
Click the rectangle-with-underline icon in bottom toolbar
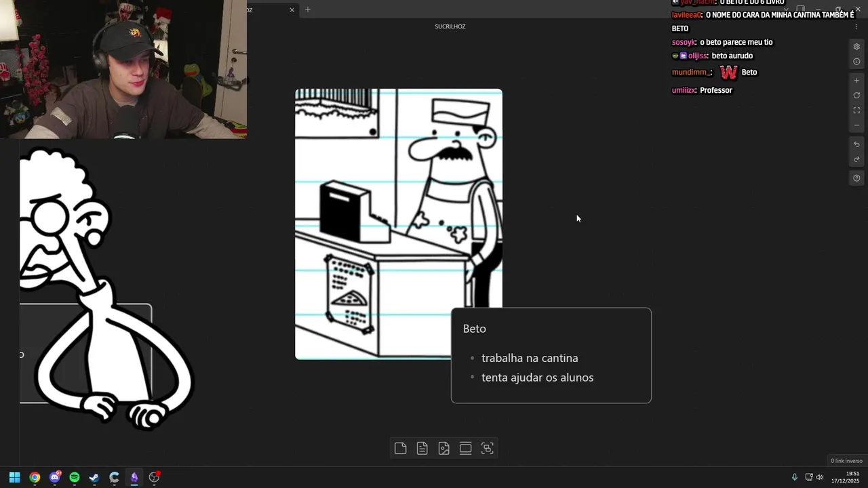(465, 448)
